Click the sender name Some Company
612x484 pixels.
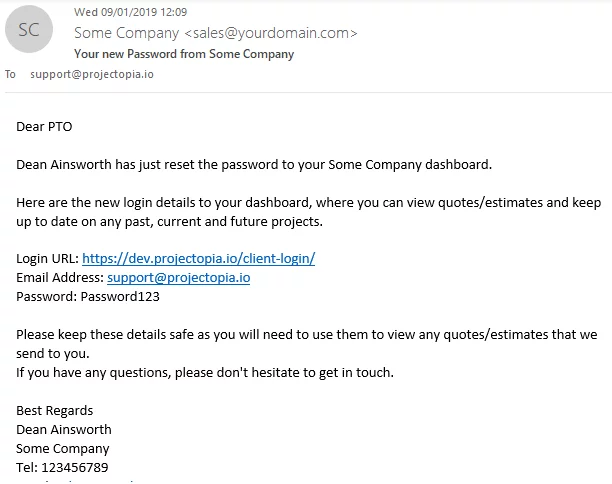[126, 33]
